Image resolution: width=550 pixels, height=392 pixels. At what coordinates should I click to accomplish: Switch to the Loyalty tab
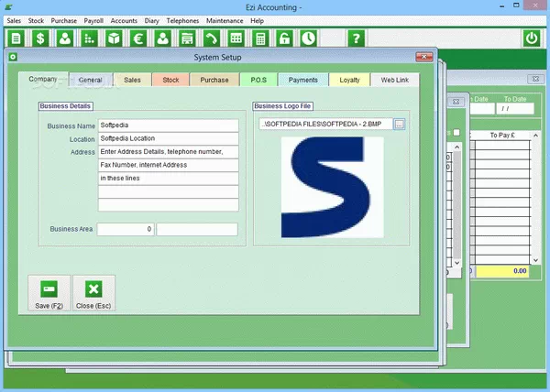tap(349, 81)
